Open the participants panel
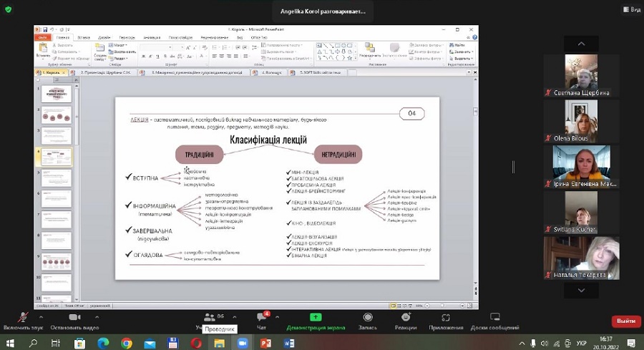The height and width of the screenshot is (350, 644). click(x=210, y=317)
